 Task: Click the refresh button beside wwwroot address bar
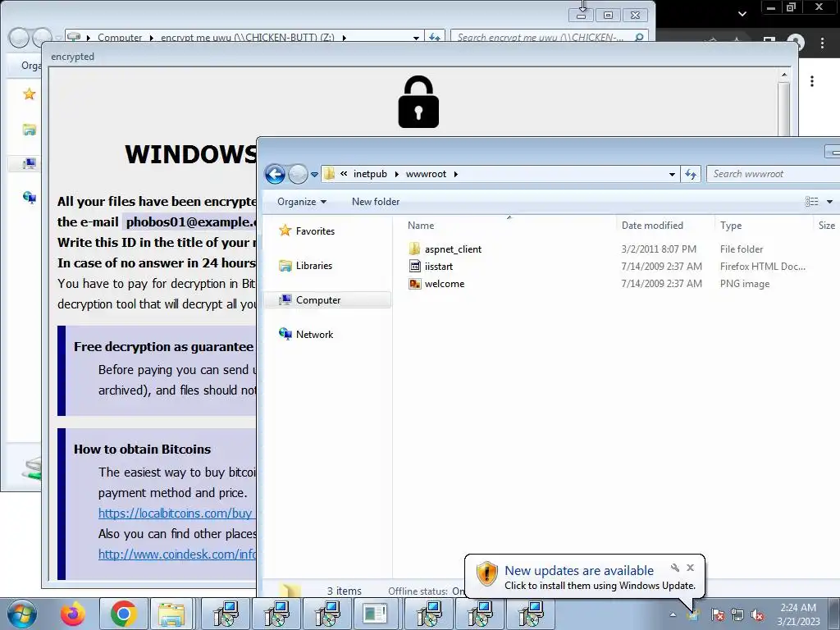[691, 174]
